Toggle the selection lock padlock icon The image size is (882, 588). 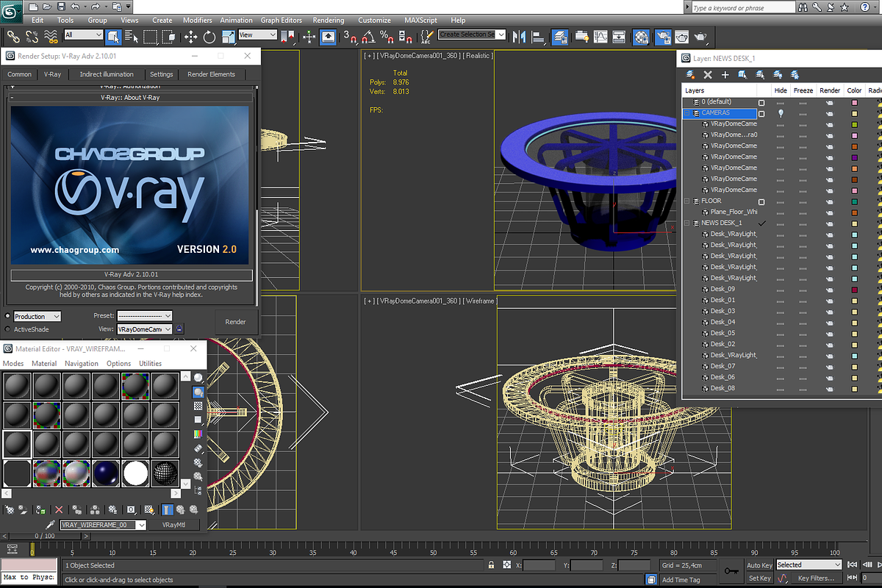(492, 565)
